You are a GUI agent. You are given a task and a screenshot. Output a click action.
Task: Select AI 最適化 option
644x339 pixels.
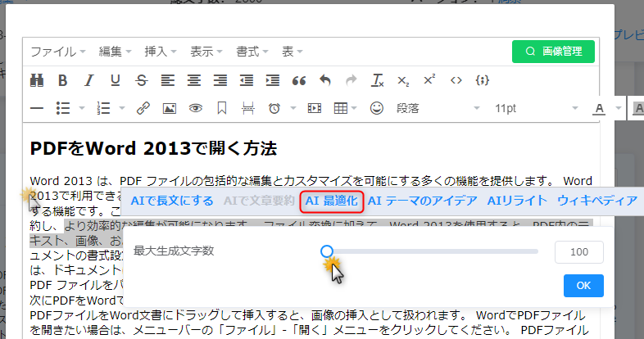[332, 201]
